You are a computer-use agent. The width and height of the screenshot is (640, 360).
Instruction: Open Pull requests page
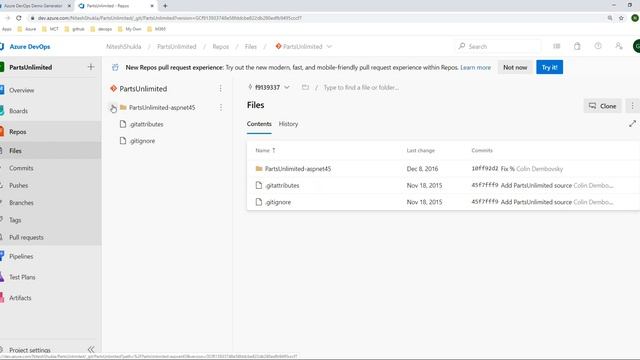pos(26,237)
